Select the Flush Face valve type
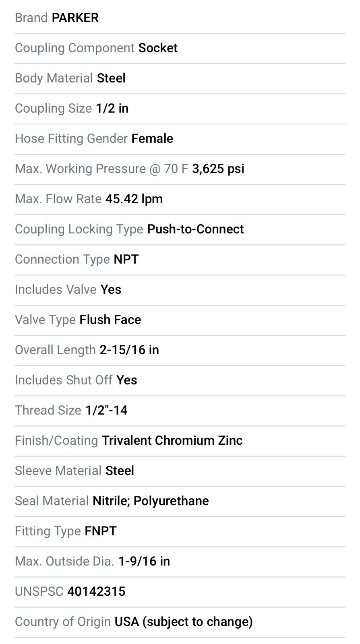Screen dimensions: 360x644 [x=110, y=320]
